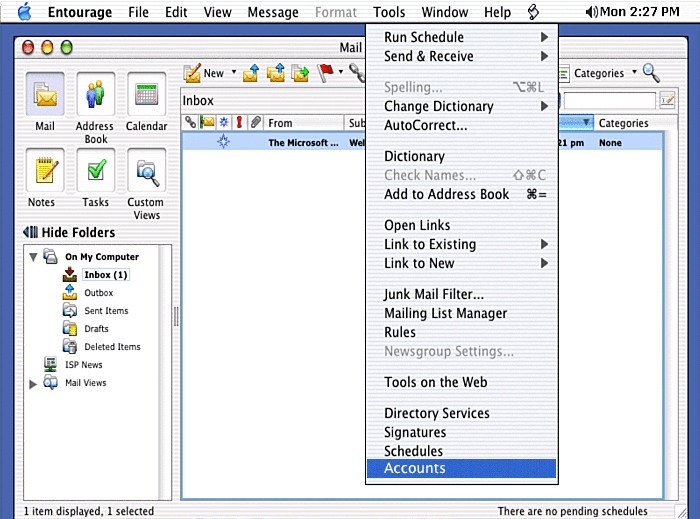The image size is (700, 519).
Task: Open Junk Mail Filter menu item
Action: [462, 294]
